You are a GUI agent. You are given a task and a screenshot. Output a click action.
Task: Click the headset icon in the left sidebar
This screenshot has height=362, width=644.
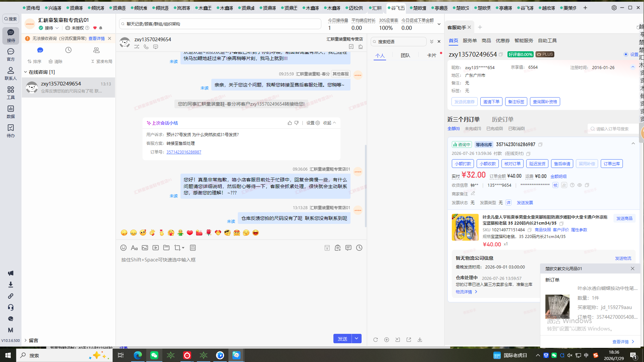[11, 307]
